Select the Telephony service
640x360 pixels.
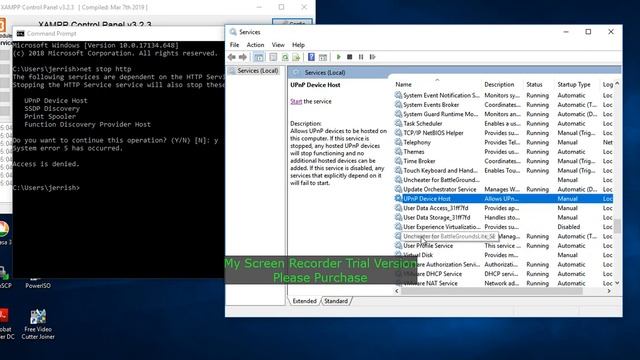503,142
